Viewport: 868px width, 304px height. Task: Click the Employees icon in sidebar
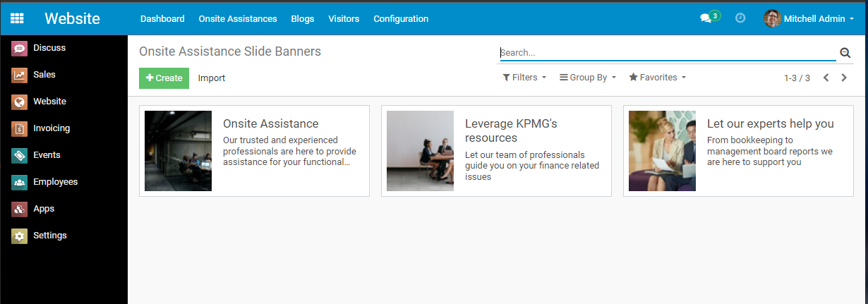pos(20,182)
